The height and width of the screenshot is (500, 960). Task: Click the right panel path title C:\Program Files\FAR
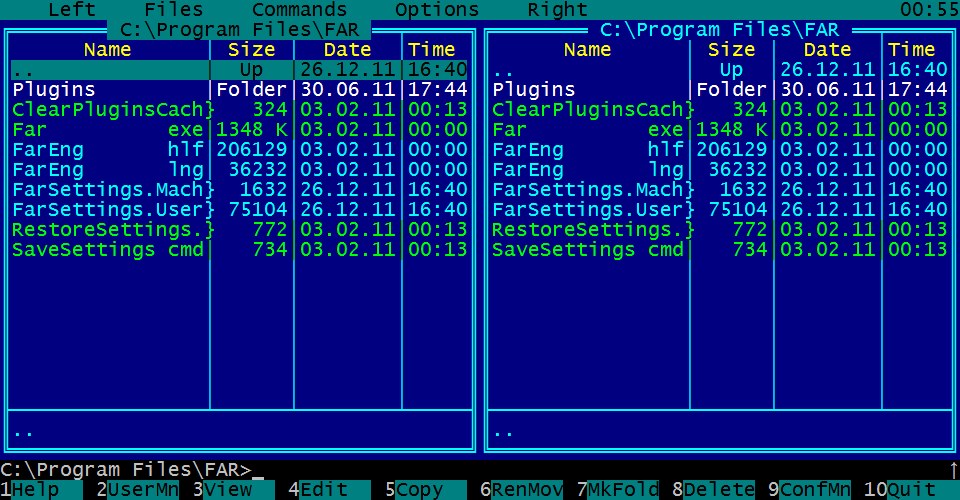pyautogui.click(x=719, y=30)
